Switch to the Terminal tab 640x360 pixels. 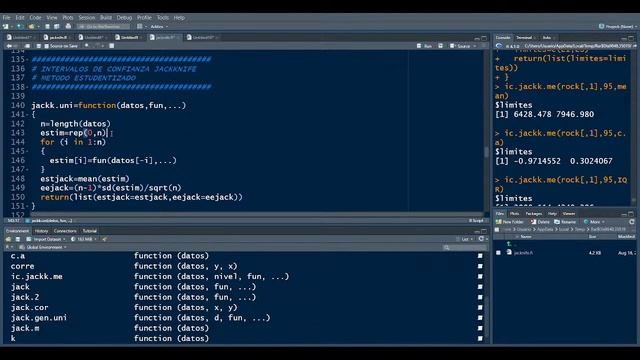pyautogui.click(x=524, y=38)
